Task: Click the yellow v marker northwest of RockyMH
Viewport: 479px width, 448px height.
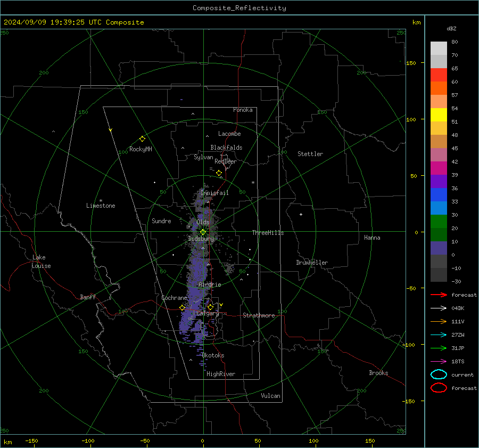Action: pos(111,130)
